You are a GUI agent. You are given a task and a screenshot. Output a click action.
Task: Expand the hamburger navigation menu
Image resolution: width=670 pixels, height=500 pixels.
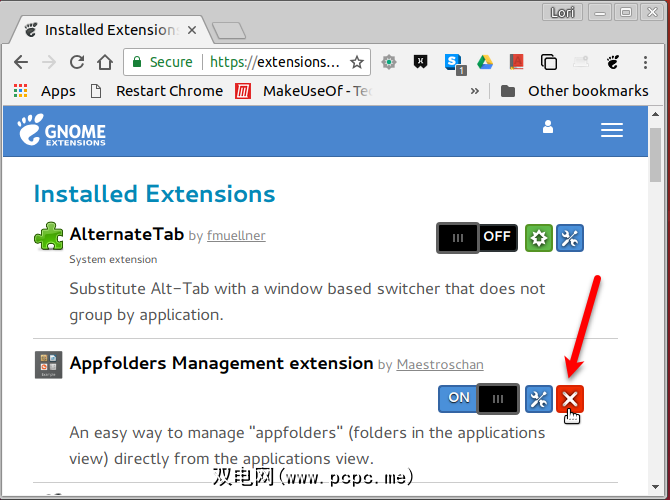click(x=611, y=130)
